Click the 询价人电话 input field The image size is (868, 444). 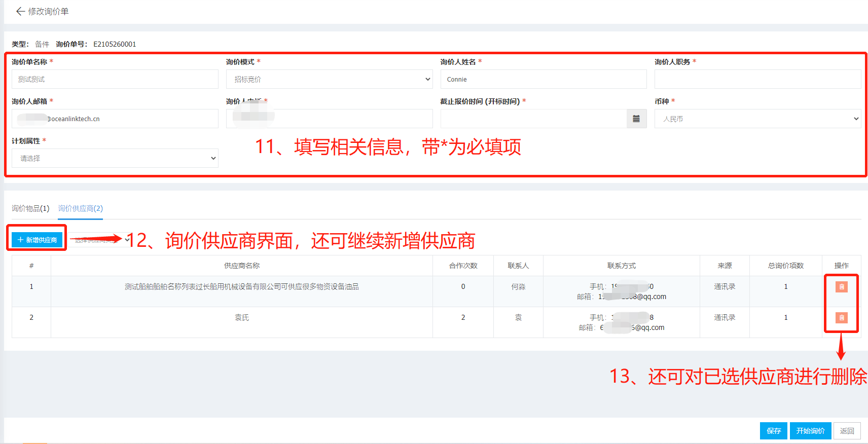[x=330, y=119]
